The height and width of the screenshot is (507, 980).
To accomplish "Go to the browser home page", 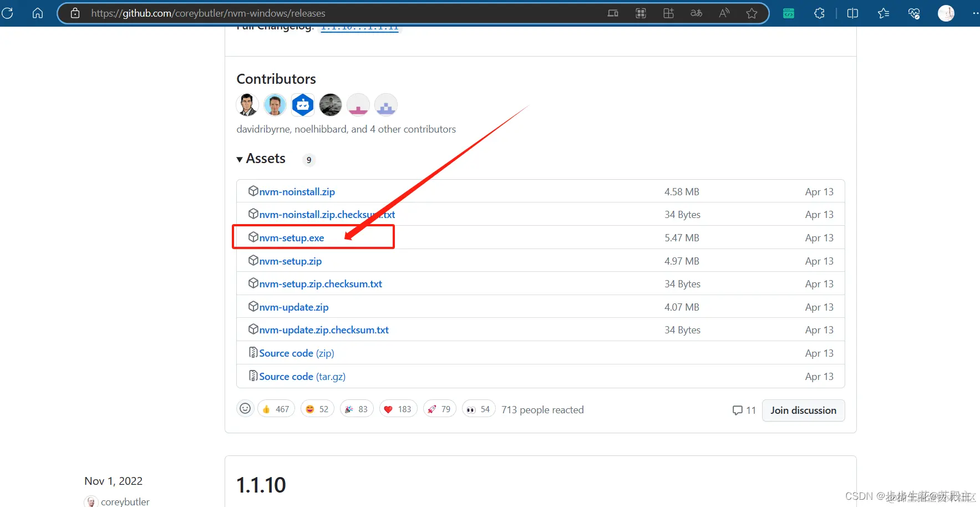I will [x=38, y=13].
